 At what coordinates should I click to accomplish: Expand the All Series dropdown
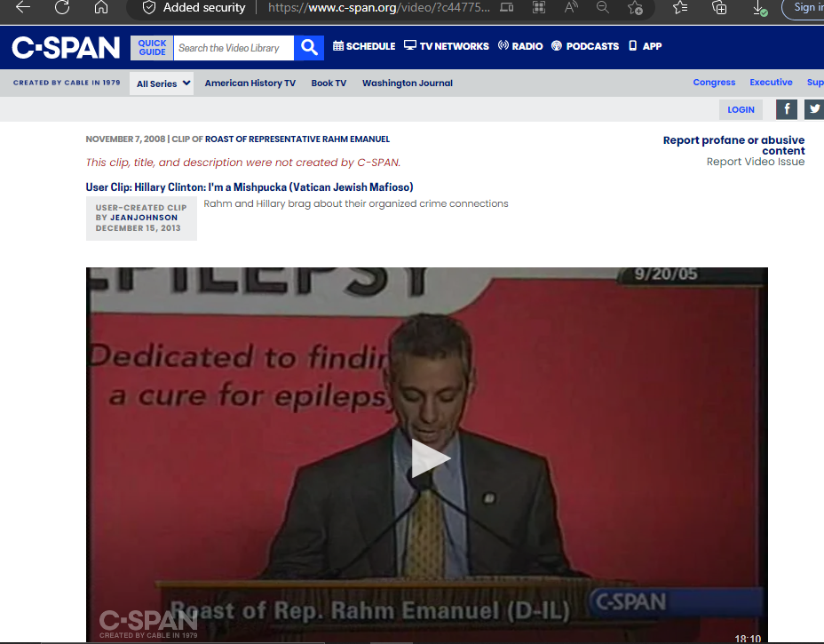[x=162, y=83]
